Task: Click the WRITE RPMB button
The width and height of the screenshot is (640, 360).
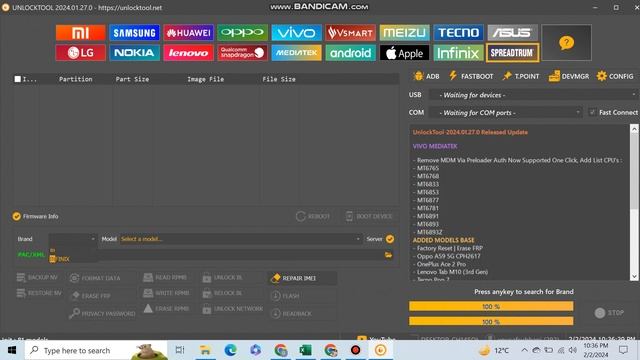Action: point(166,293)
